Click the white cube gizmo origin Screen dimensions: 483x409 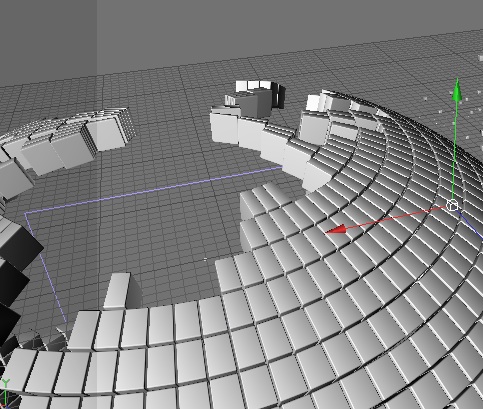(452, 205)
